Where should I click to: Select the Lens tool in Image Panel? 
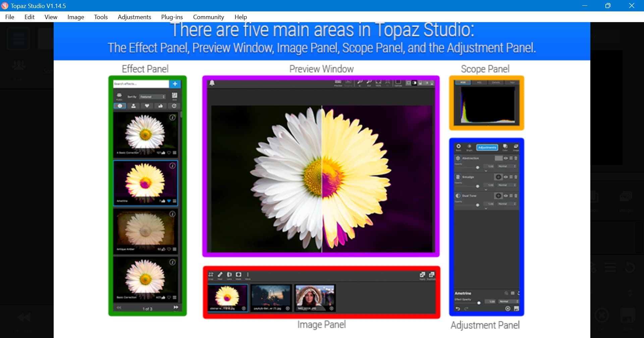(x=229, y=276)
